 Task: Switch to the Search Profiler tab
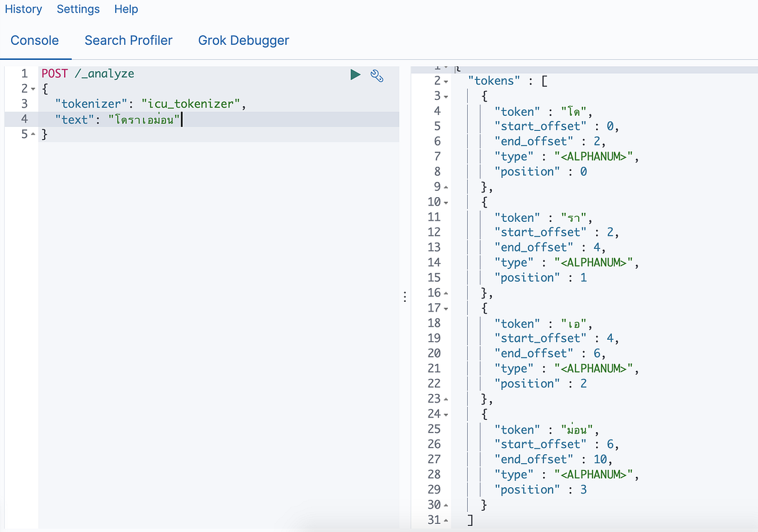click(128, 41)
